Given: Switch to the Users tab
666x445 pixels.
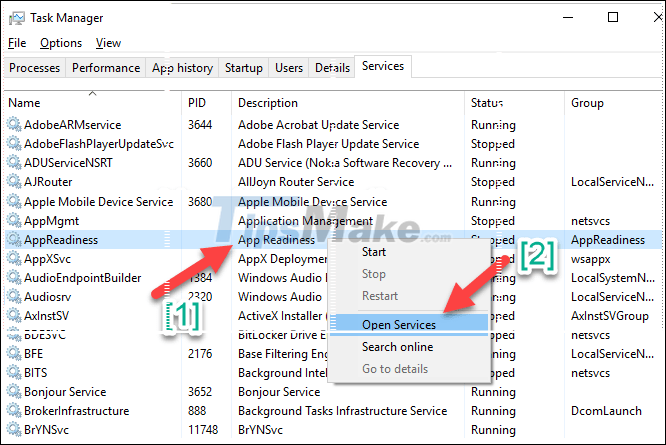Looking at the screenshot, I should pos(289,68).
